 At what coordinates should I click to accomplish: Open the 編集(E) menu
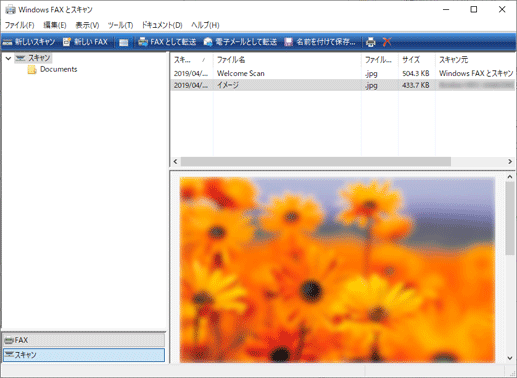pos(55,25)
